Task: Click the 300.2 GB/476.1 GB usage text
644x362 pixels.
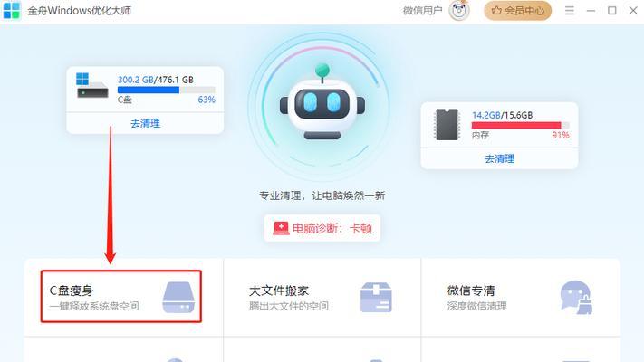Action: tap(156, 80)
